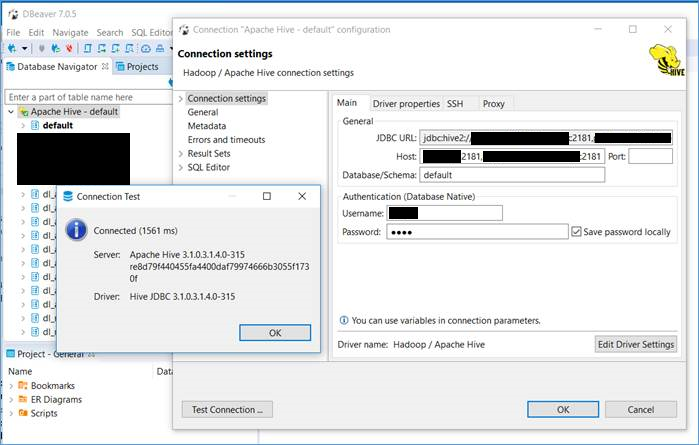Expand Result Sets in dialog tree
The image size is (699, 445).
181,154
